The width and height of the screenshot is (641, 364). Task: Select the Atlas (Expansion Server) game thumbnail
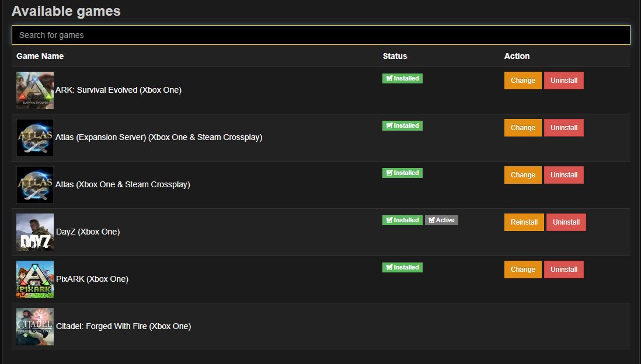click(35, 138)
